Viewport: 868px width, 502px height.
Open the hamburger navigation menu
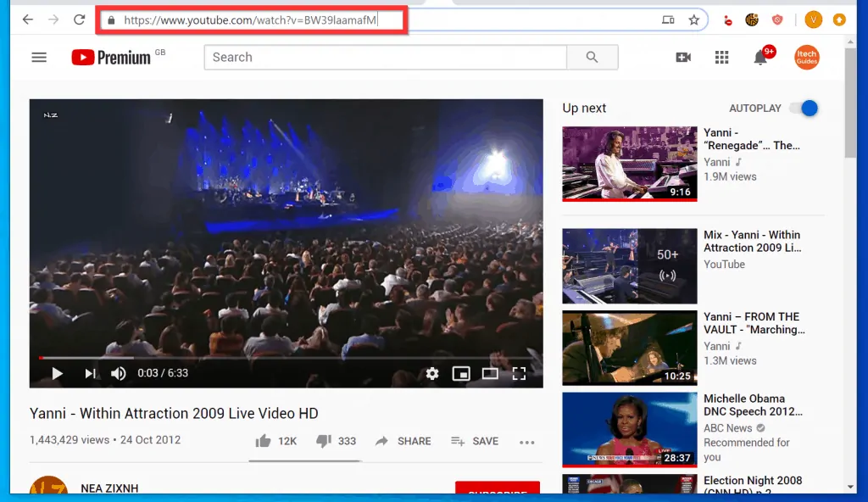point(38,57)
